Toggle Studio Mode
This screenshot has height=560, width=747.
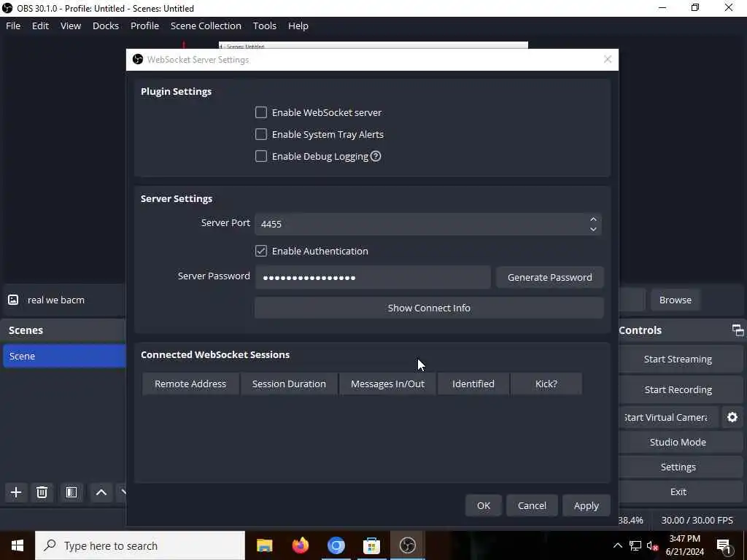pyautogui.click(x=678, y=443)
